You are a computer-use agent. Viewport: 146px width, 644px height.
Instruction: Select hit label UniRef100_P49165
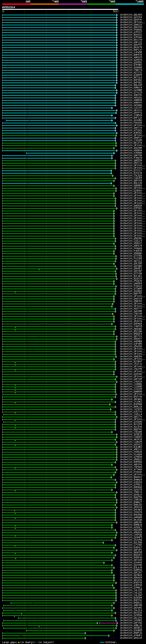coord(131,123)
